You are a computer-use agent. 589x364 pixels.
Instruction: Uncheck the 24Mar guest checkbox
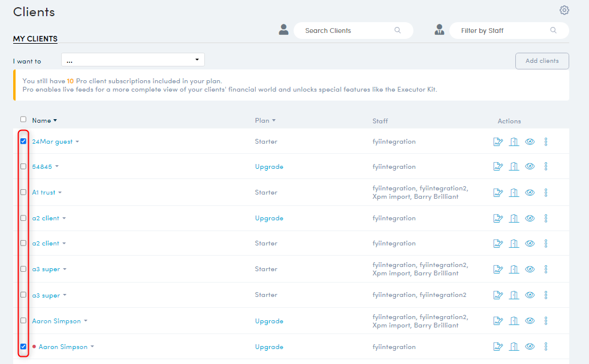pos(23,141)
